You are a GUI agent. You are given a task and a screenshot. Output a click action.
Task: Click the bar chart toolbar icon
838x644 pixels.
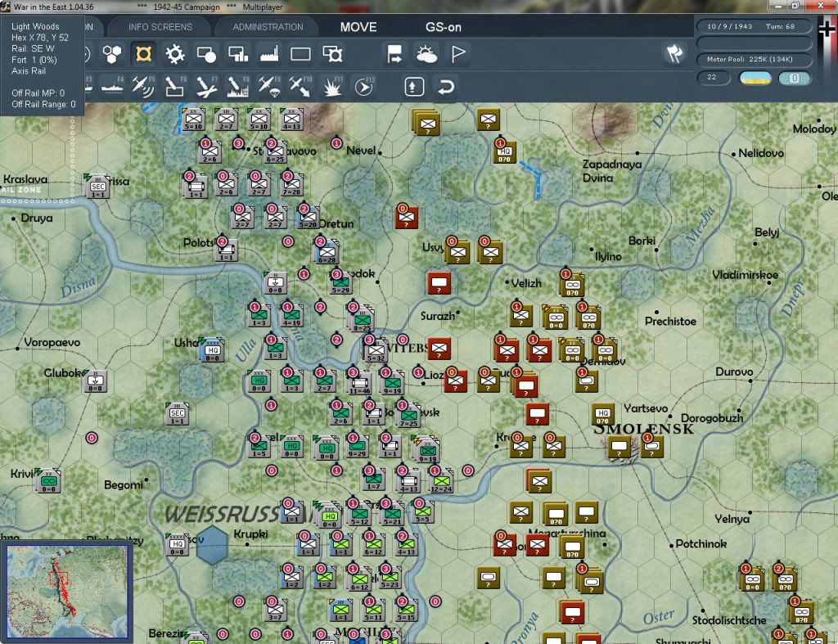click(238, 54)
